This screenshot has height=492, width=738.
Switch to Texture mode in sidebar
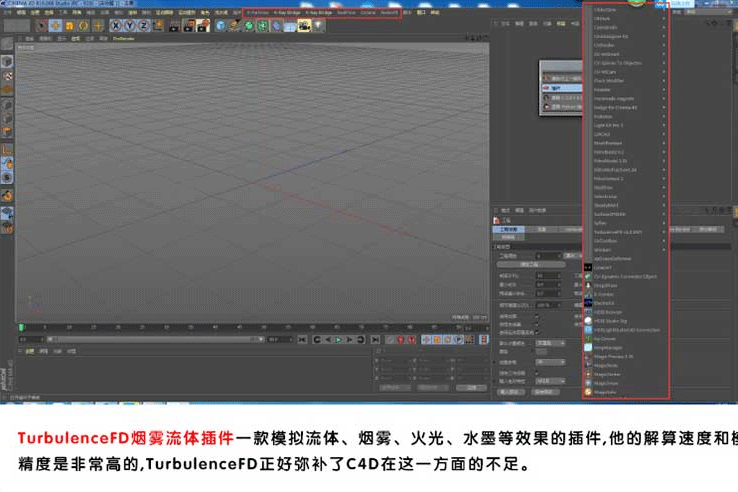point(7,75)
